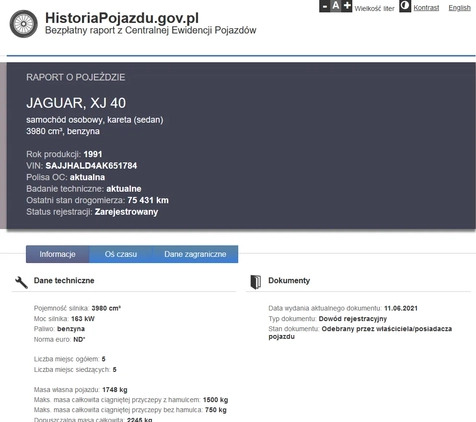This screenshot has height=422, width=476.
Task: Toggle the high contrast circle icon
Action: click(405, 6)
